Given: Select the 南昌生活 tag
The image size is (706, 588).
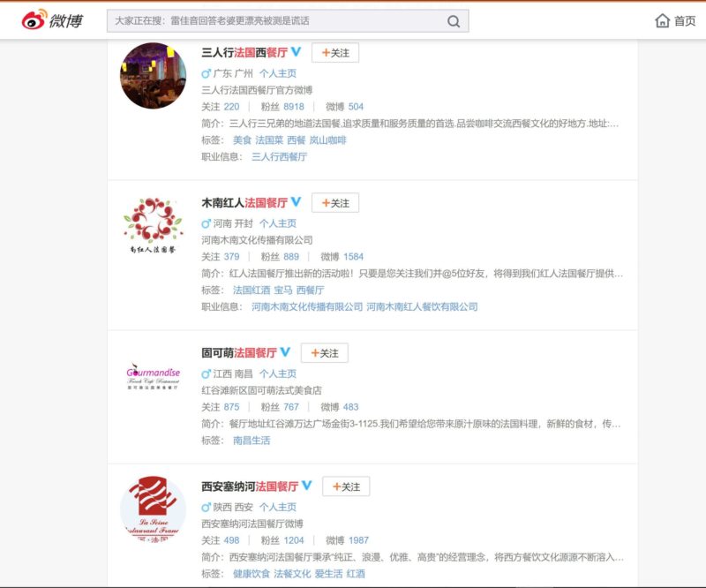Looking at the screenshot, I should pos(252,441).
